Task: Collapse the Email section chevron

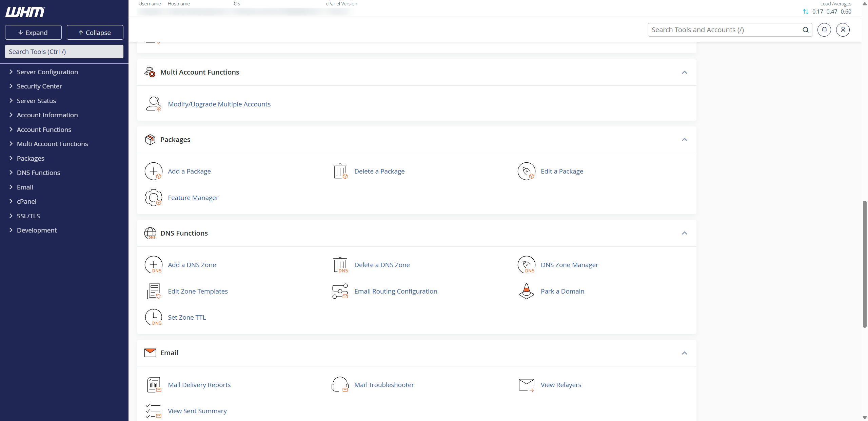Action: 684,353
